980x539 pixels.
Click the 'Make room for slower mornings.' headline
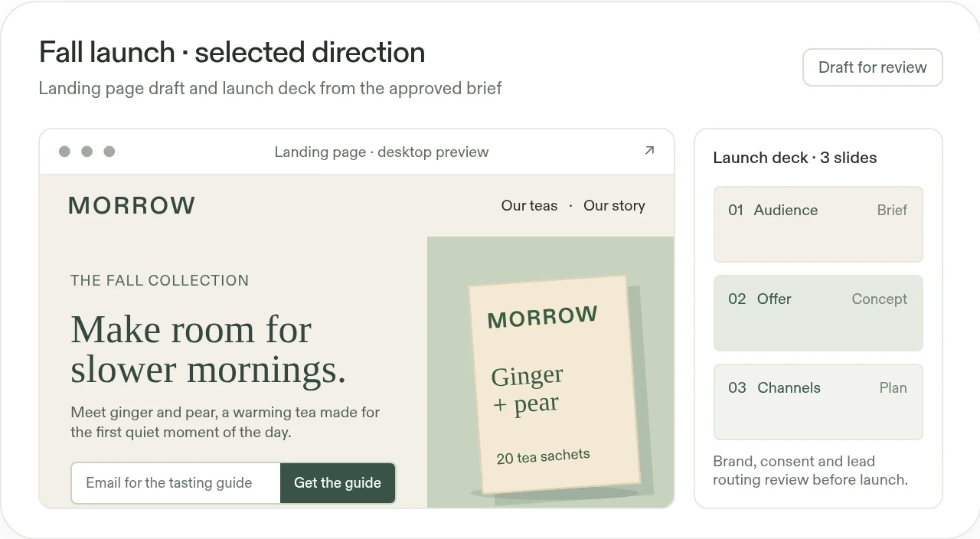tap(208, 350)
